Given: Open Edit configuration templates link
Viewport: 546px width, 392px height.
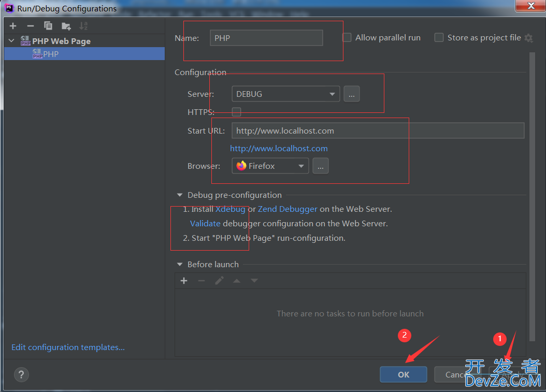Looking at the screenshot, I should [x=68, y=347].
